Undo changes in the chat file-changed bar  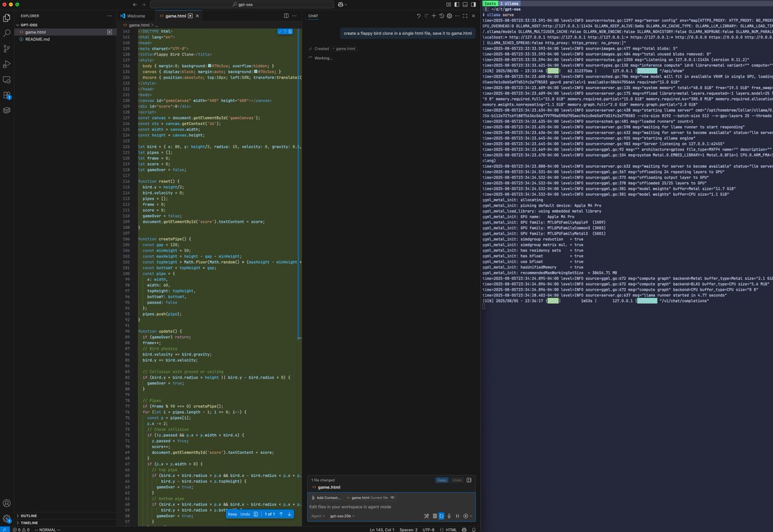(457, 480)
